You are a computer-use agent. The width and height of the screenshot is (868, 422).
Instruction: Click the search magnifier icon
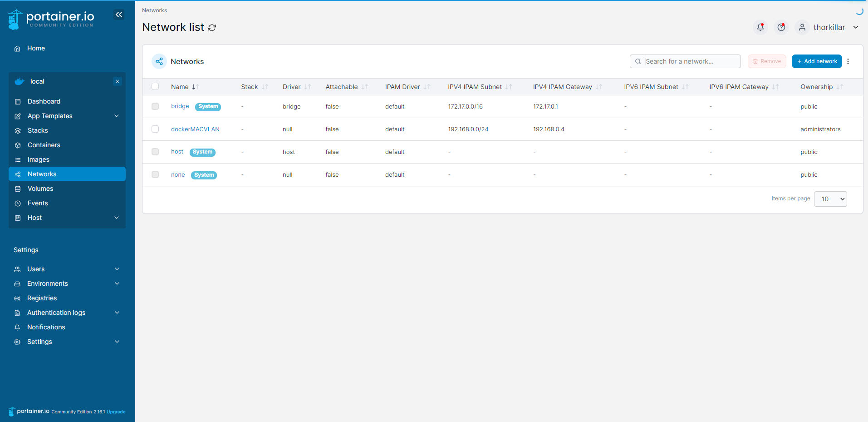[638, 61]
